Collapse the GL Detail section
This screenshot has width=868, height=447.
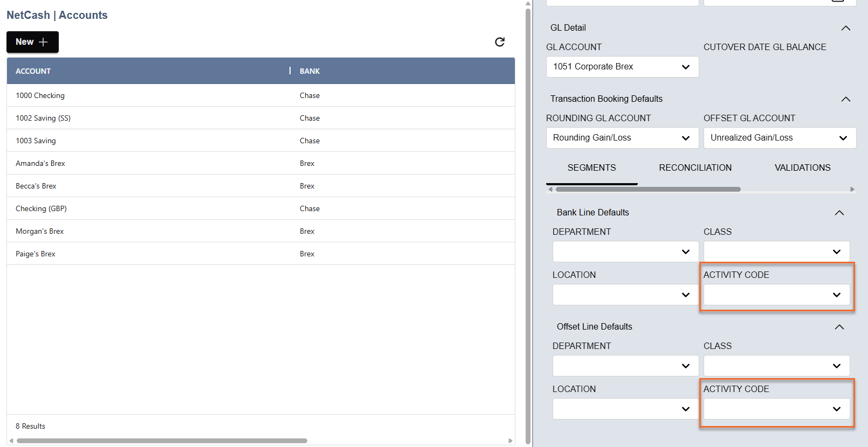(845, 28)
